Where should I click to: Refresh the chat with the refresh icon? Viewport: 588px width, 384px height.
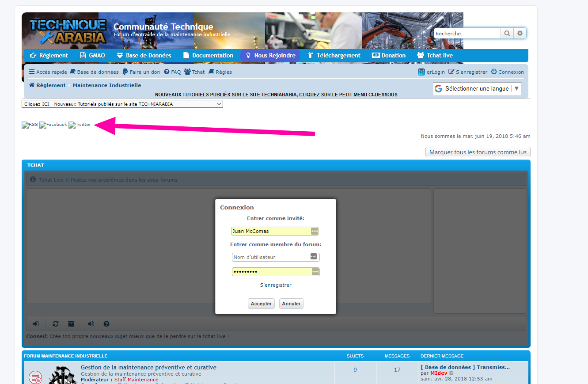pyautogui.click(x=56, y=324)
